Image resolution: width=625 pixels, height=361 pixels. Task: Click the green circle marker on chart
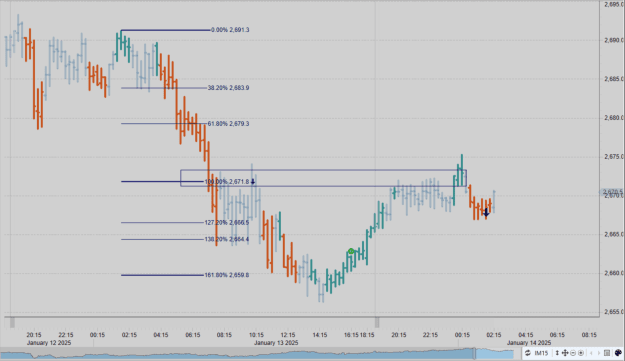[351, 251]
